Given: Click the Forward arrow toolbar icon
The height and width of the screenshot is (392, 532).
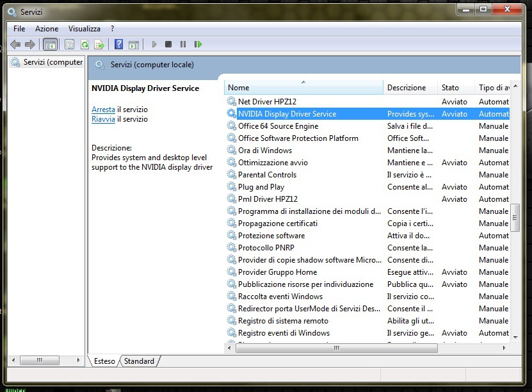Looking at the screenshot, I should click(x=29, y=44).
